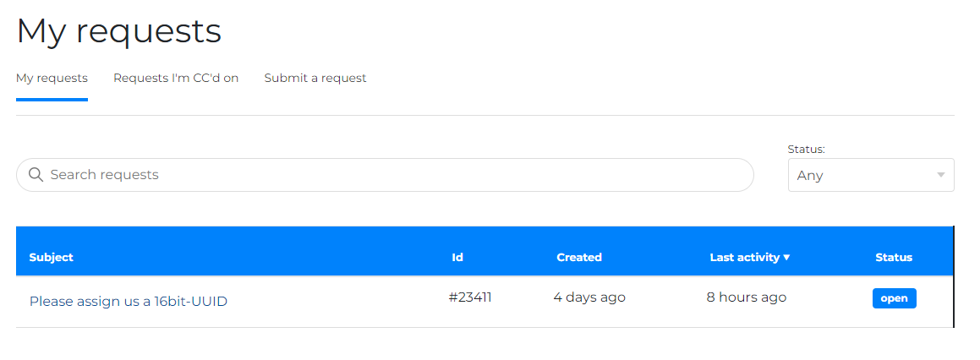This screenshot has width=980, height=360.
Task: Click the dropdown arrow in Status filter
Action: click(940, 175)
